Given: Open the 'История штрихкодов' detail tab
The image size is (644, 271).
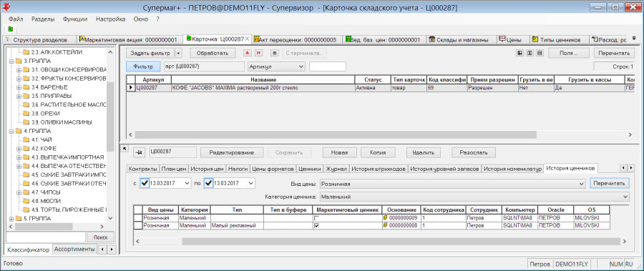Looking at the screenshot, I should [379, 169].
